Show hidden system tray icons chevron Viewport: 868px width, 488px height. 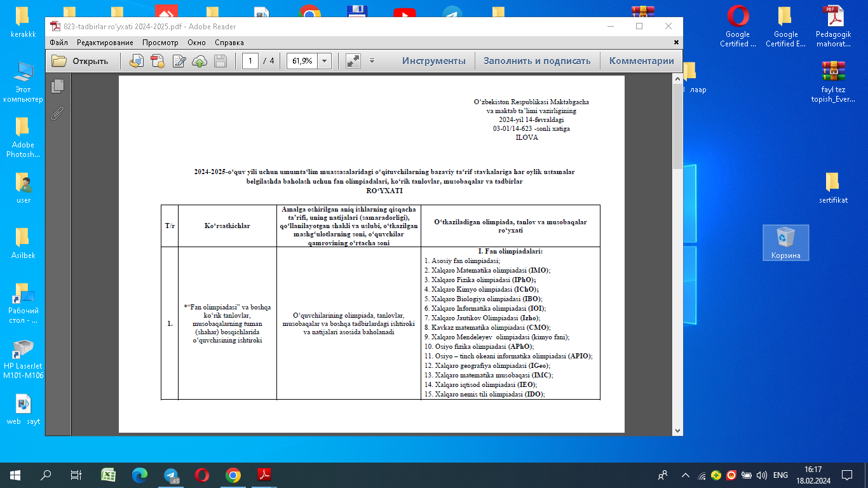[x=685, y=475]
